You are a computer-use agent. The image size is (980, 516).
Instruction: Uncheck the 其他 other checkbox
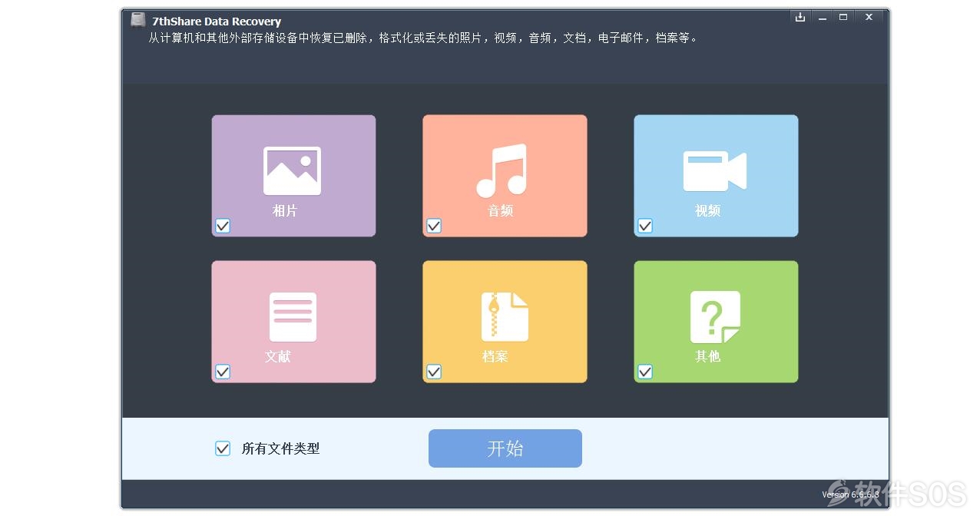pos(645,372)
